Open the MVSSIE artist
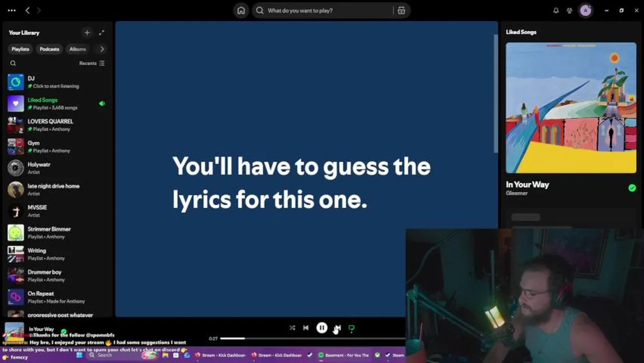This screenshot has width=644, height=363. (56, 211)
